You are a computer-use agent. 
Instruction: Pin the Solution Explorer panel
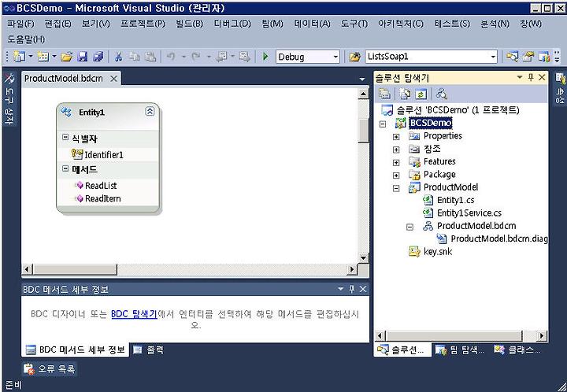pyautogui.click(x=531, y=77)
